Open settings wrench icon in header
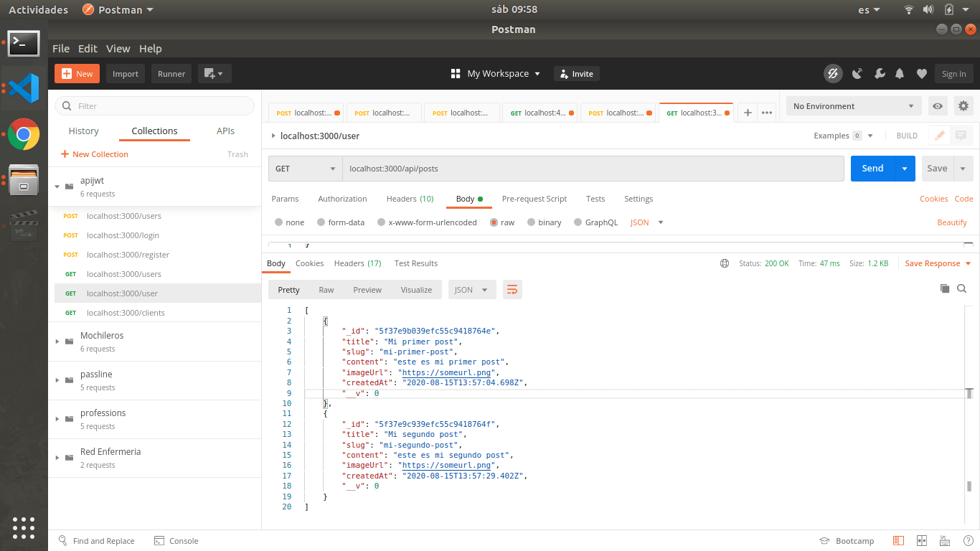Viewport: 980px width, 551px height. click(x=879, y=74)
